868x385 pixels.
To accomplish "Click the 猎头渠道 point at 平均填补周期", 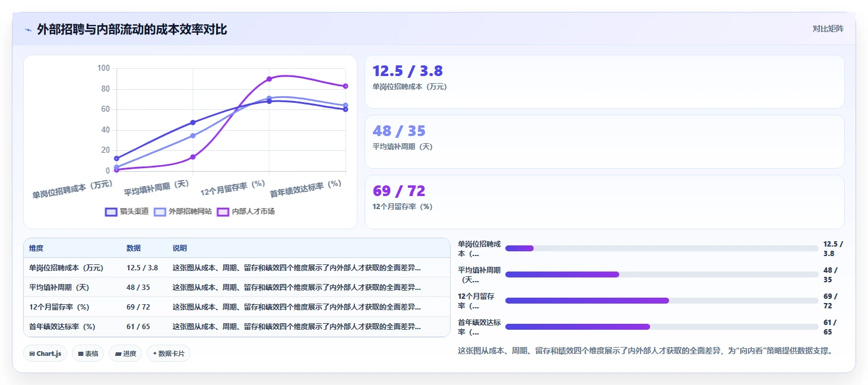I will click(x=193, y=122).
